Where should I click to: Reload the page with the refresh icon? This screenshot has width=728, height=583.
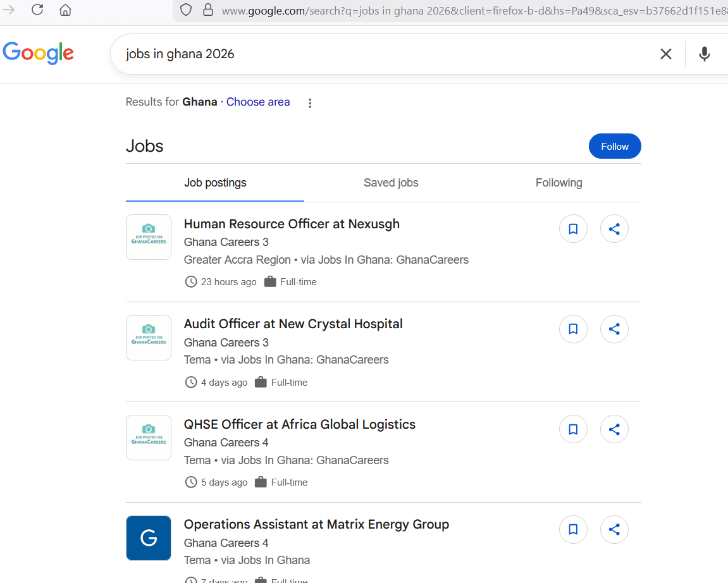pos(37,10)
